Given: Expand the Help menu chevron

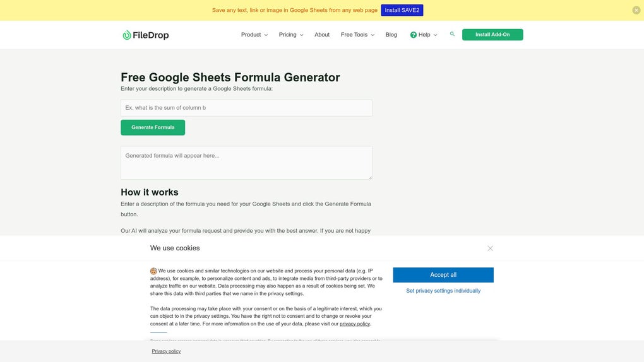Looking at the screenshot, I should 435,35.
